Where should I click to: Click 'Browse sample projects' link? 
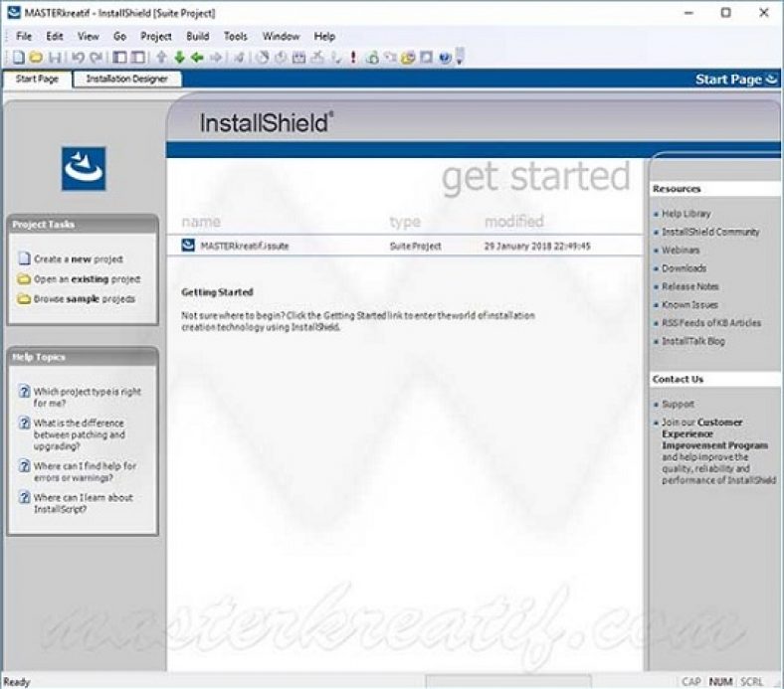click(x=85, y=299)
